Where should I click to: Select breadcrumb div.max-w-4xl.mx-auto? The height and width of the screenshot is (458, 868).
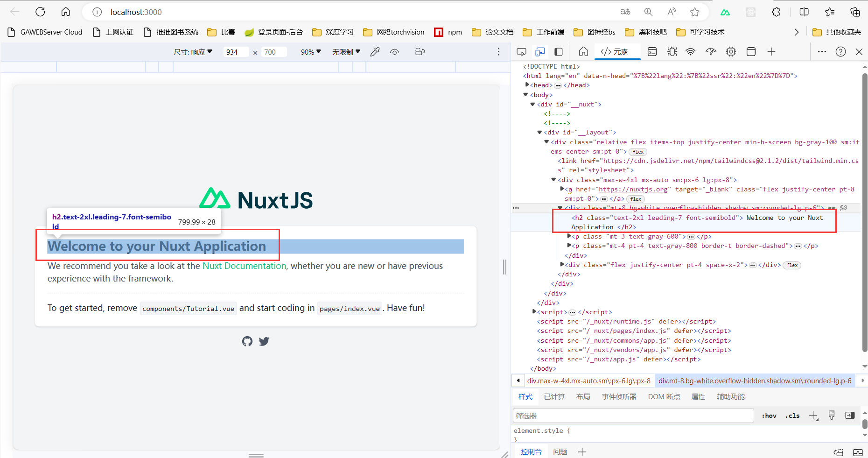(x=588, y=381)
